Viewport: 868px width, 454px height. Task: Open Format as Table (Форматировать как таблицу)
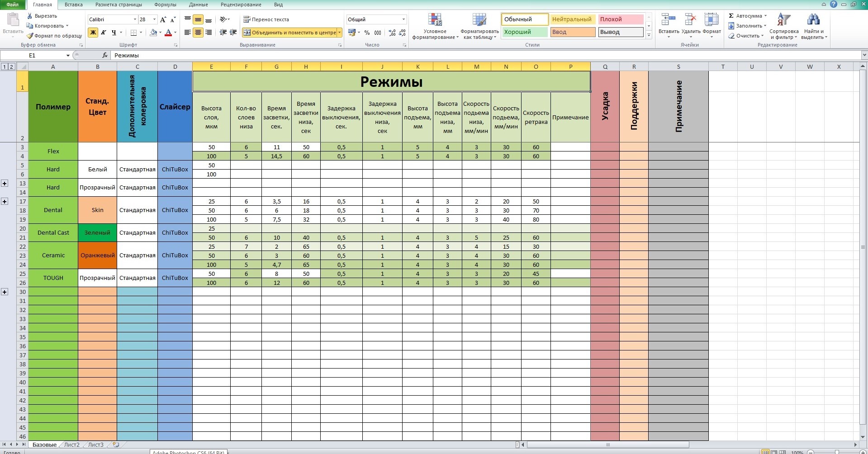click(479, 26)
